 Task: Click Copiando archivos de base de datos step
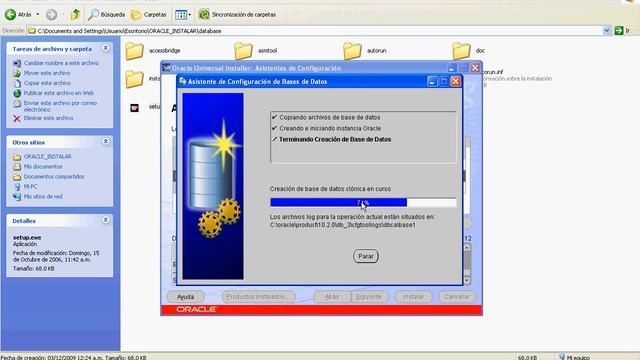coord(329,117)
